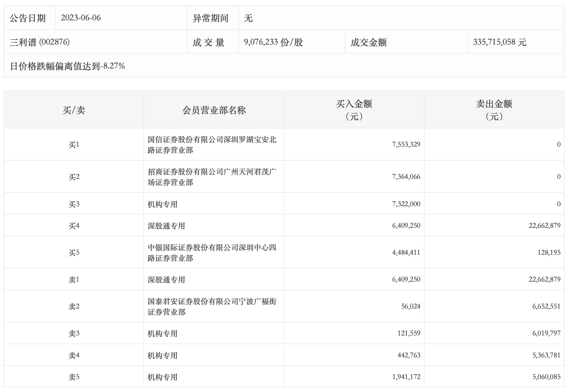570x392 pixels.
Task: Click 招商证券 广州天河君茂广场 branch name
Action: coord(212,177)
